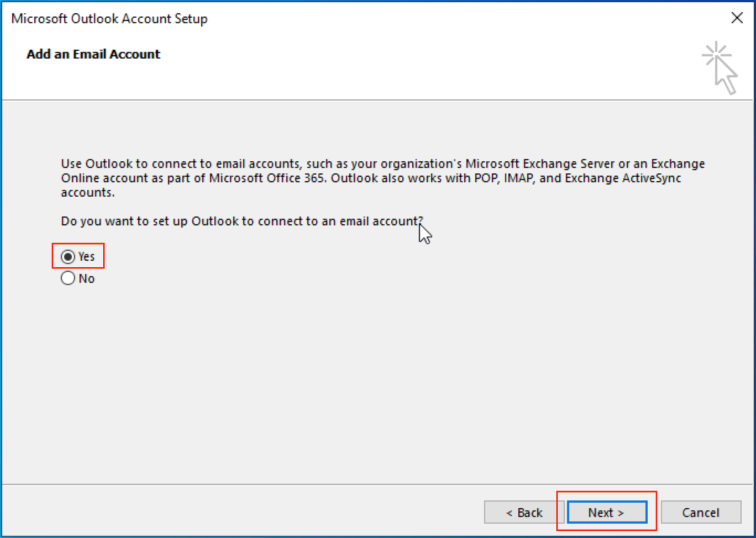This screenshot has width=756, height=538.
Task: Click 'Microsoft Exchange Server' in the description
Action: [540, 164]
